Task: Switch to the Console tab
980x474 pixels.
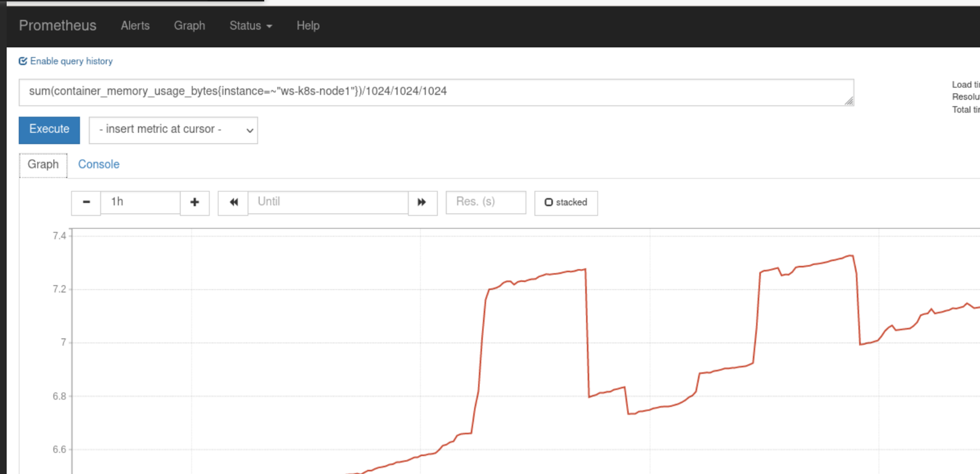Action: coord(98,165)
